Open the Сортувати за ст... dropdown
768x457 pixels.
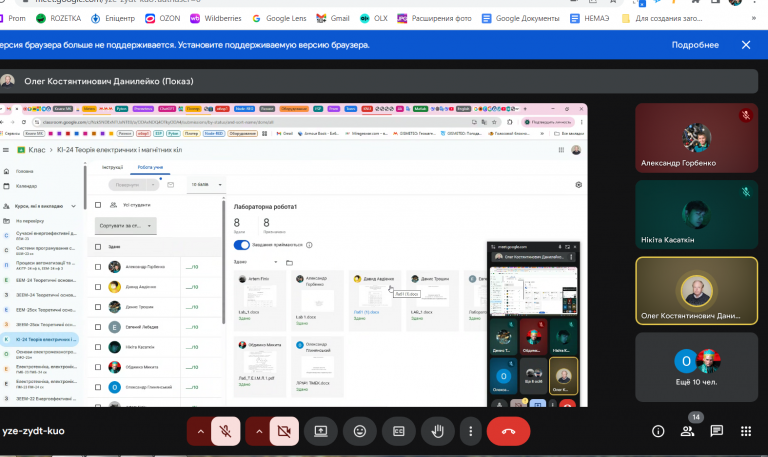pos(125,226)
